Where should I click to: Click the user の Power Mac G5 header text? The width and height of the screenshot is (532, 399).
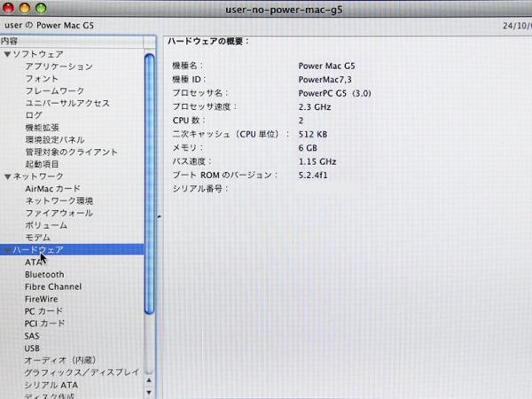49,26
